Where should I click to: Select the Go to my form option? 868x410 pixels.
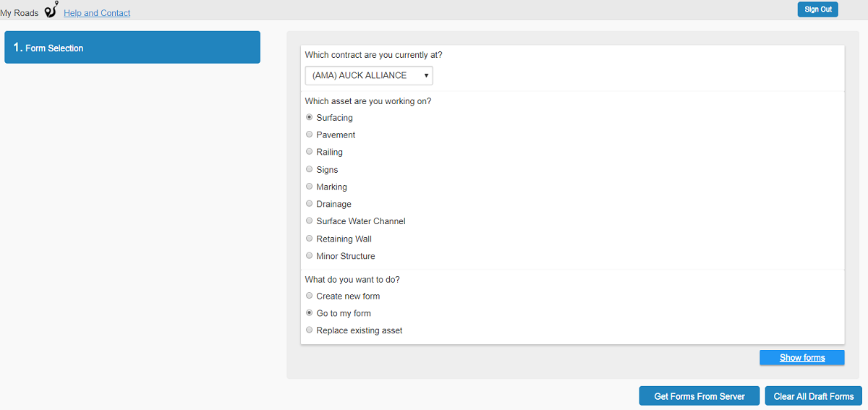310,313
